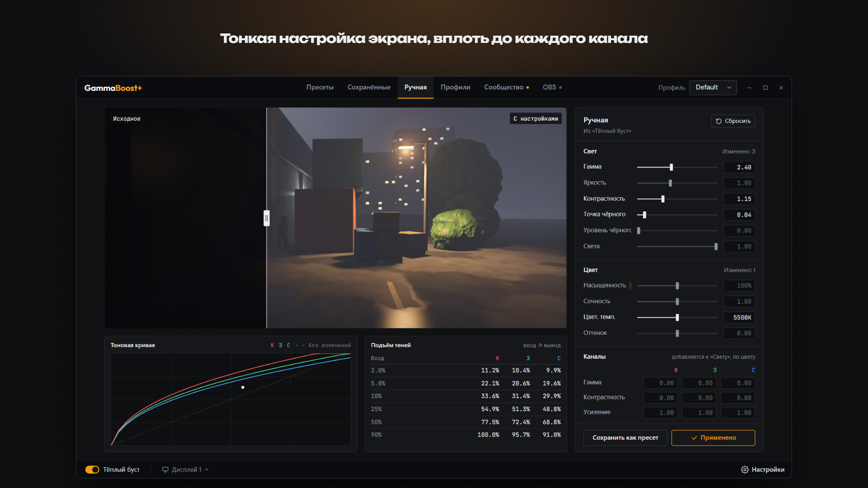This screenshot has height=488, width=868.
Task: Click the Уровень чёрного slider handle
Action: tap(639, 231)
